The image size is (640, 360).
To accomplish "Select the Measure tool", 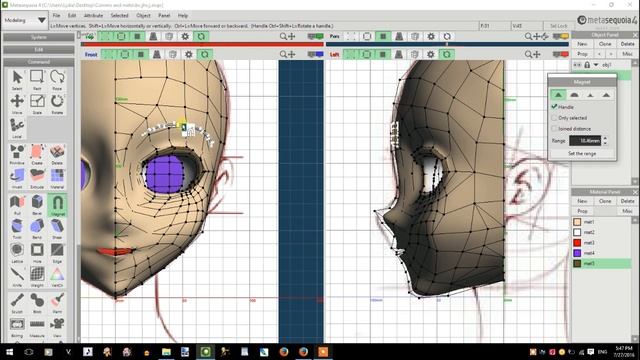I will pos(37,327).
